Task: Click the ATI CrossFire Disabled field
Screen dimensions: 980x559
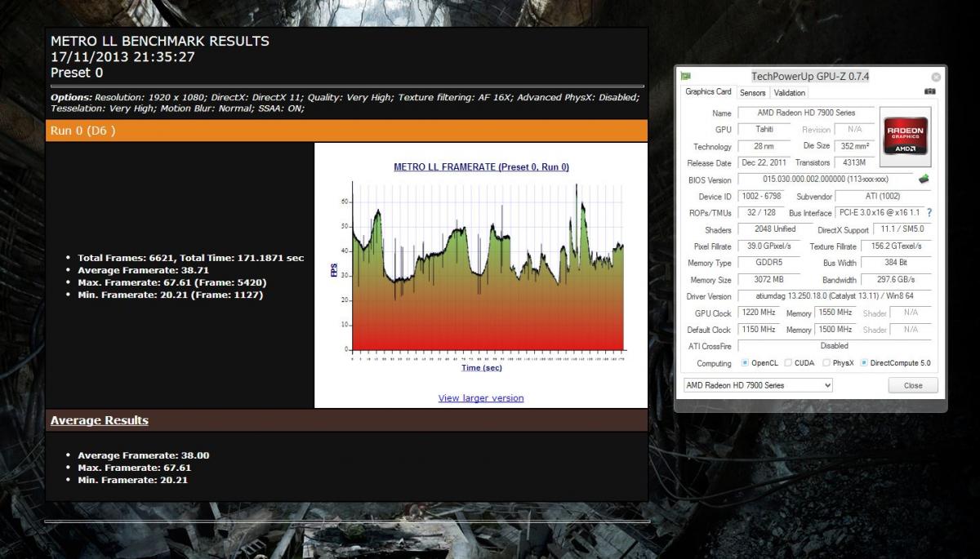Action: (x=834, y=346)
